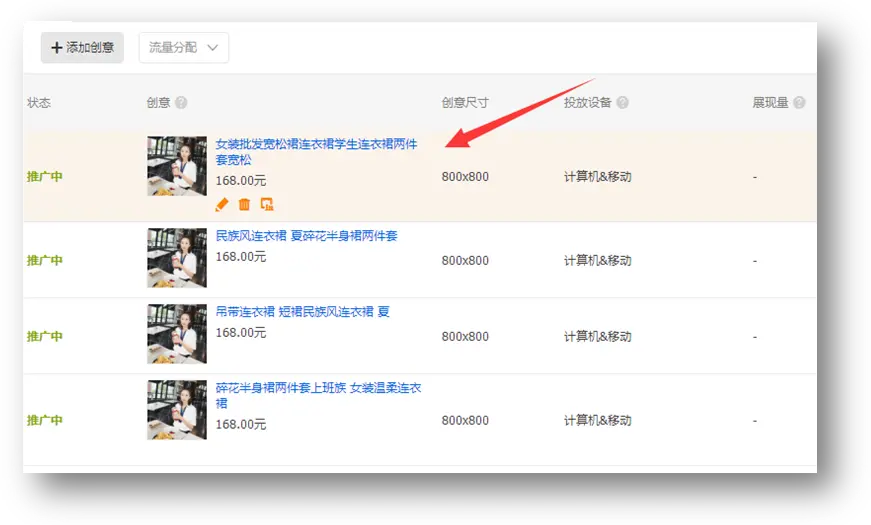Click 推广中 status in 碎花半身裙两件套上班族 row
This screenshot has height=525, width=871.
pyautogui.click(x=44, y=421)
